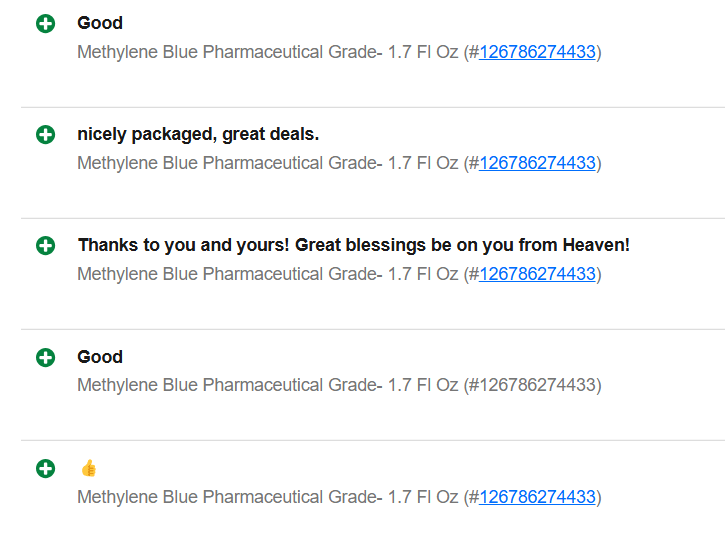Viewport: 725px width, 537px height.
Task: Click the green plus icon next to thumbs up emoji
Action: pyautogui.click(x=45, y=469)
